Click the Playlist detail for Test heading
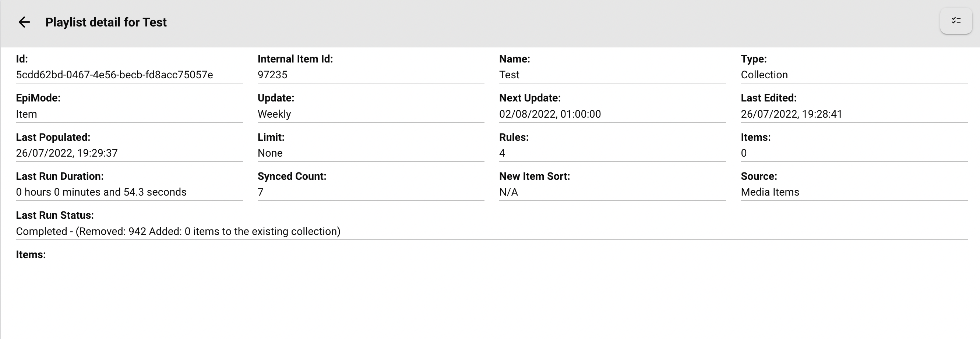This screenshot has width=980, height=339. tap(106, 22)
